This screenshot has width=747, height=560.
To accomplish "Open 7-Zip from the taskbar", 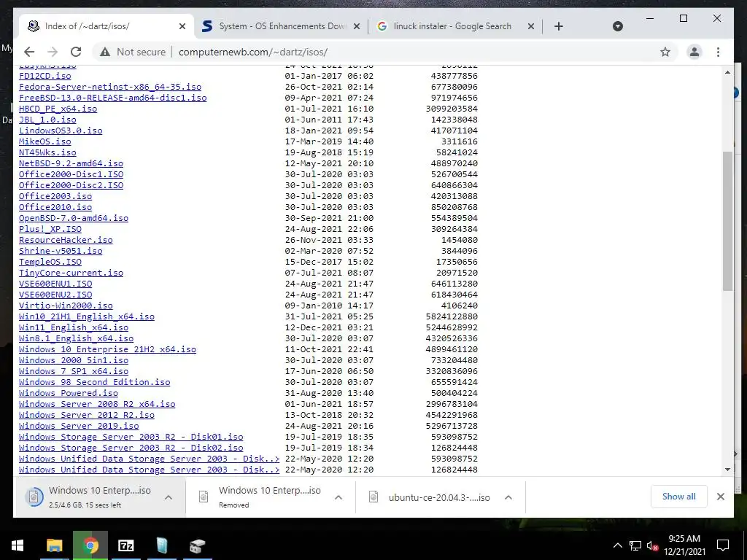I will [126, 545].
